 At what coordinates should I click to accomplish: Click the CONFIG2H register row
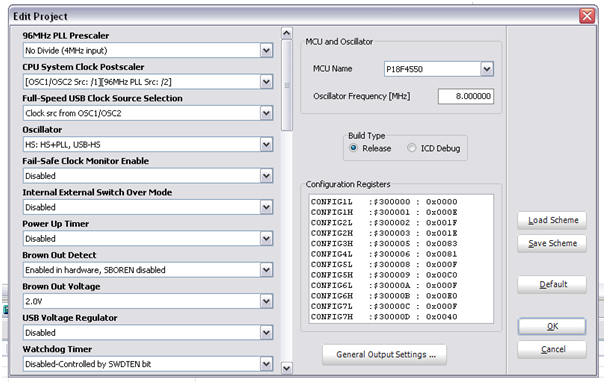(384, 233)
